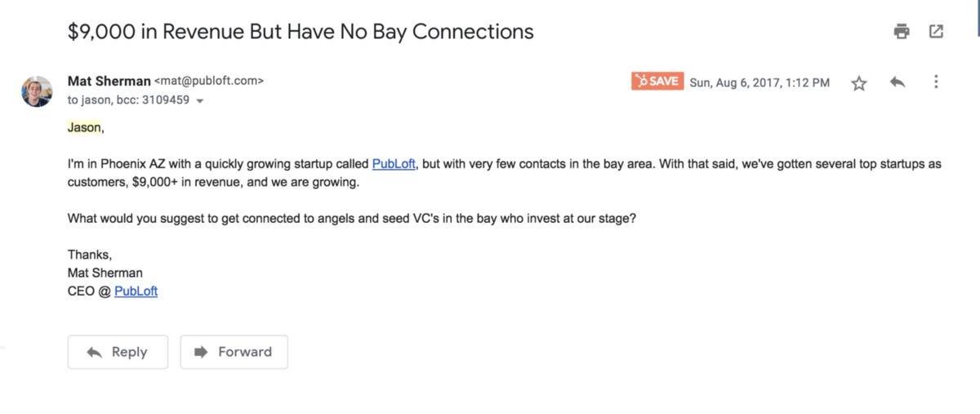Click the email subject line title
This screenshot has height=414, width=980.
point(301,32)
